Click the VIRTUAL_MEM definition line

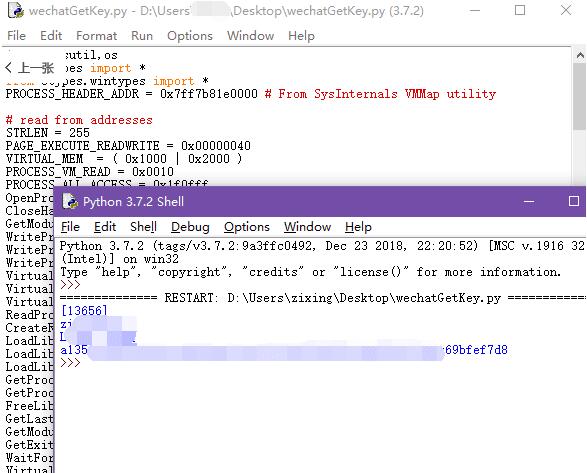(124, 159)
